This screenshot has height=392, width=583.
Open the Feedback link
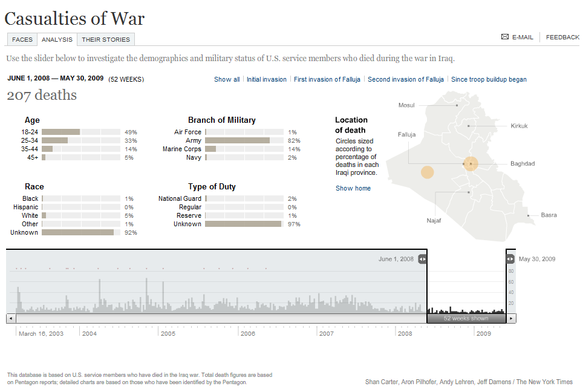click(562, 37)
